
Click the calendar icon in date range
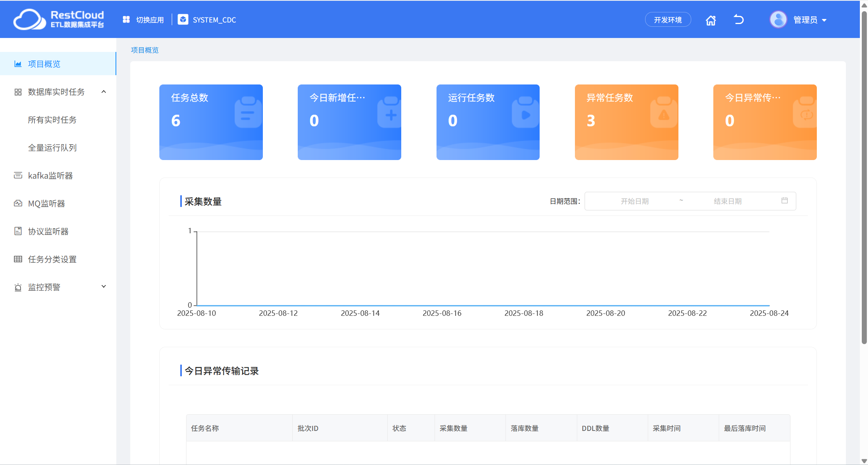tap(784, 201)
